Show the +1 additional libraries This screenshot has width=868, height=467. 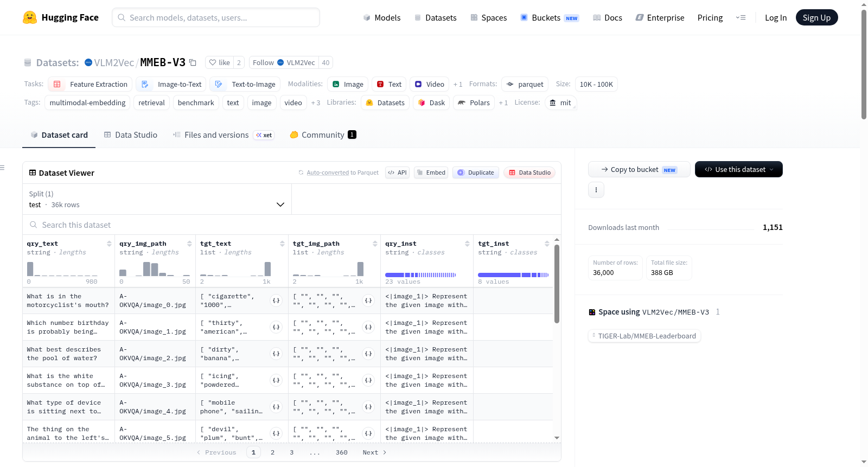point(503,103)
